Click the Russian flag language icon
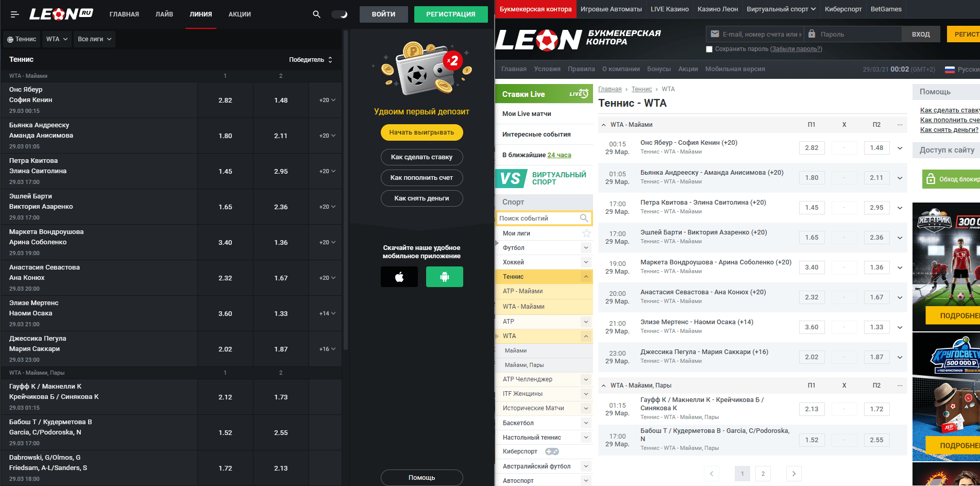This screenshot has height=486, width=980. pos(950,69)
